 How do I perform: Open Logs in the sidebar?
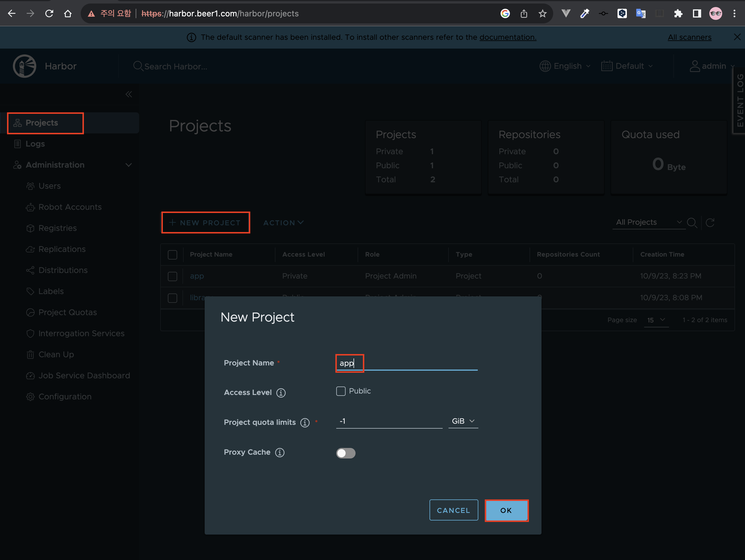35,144
